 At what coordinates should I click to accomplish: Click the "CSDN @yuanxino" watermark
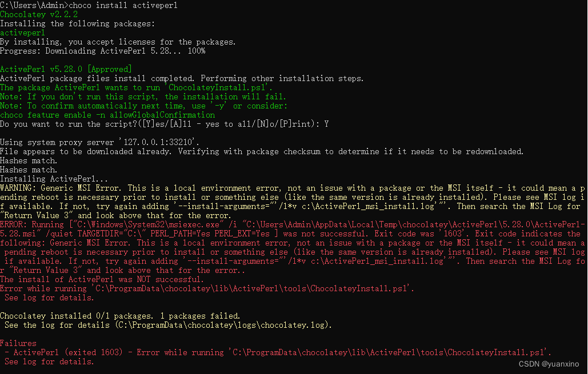coord(549,364)
